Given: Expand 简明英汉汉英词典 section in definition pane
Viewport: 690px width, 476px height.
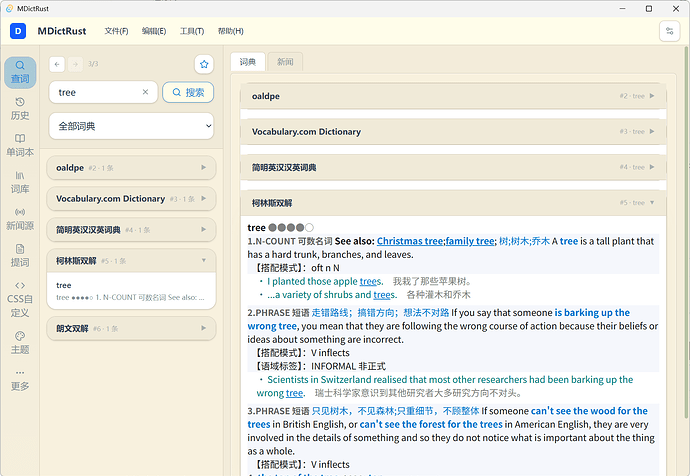Looking at the screenshot, I should click(453, 167).
